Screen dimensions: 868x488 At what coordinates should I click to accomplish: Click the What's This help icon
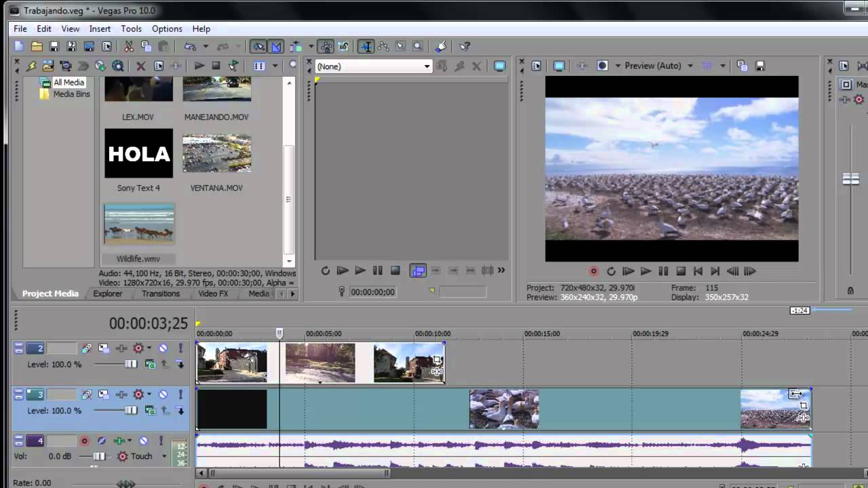pos(465,47)
